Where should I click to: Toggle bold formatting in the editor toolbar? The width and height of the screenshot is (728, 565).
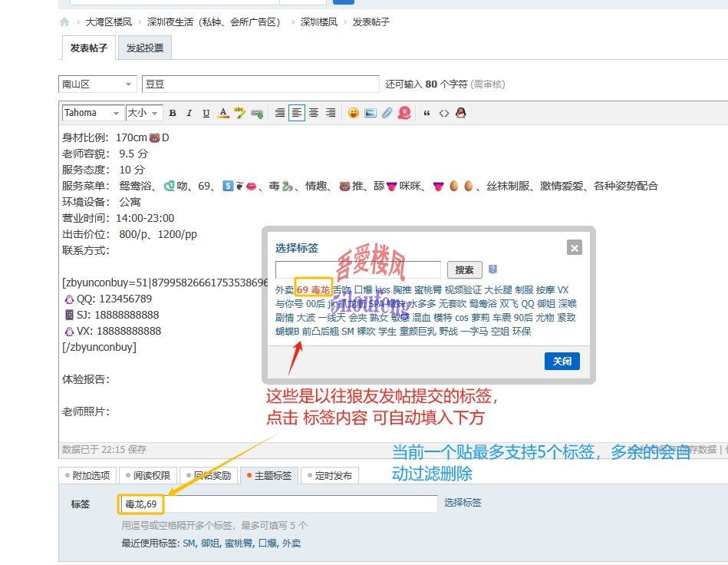(173, 113)
